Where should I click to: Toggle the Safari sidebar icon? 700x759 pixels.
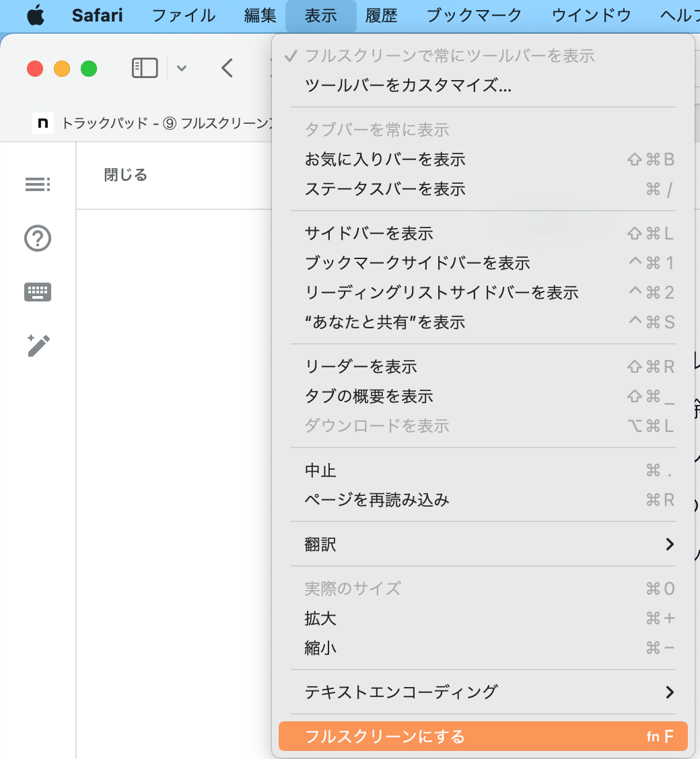[145, 68]
